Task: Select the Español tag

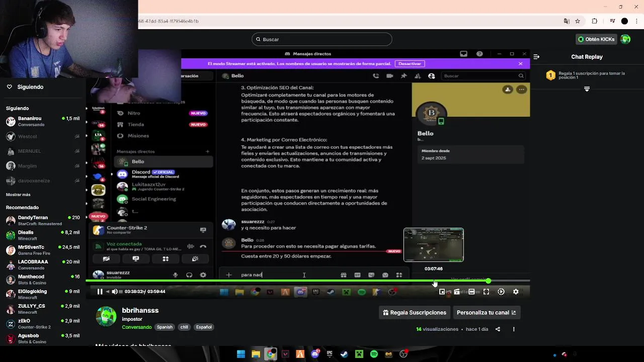Action: pos(204,327)
